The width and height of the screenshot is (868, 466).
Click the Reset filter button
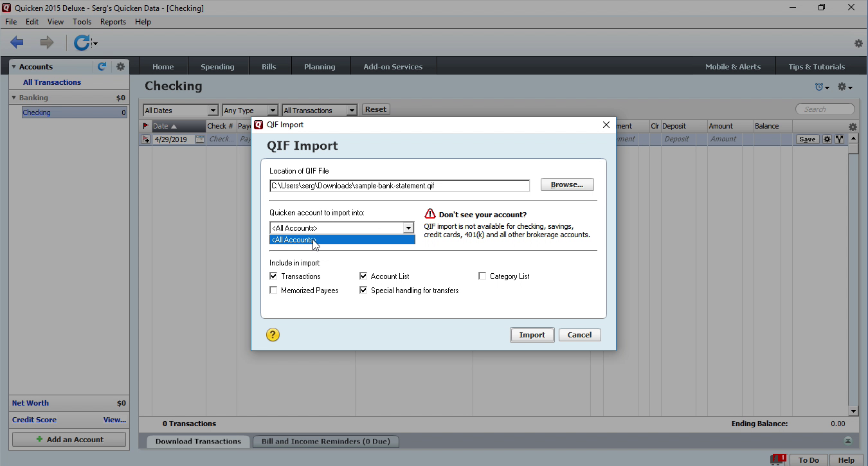[376, 109]
